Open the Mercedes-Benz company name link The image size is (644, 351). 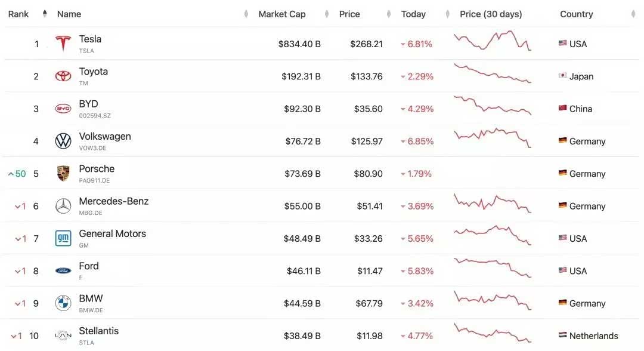(x=114, y=201)
